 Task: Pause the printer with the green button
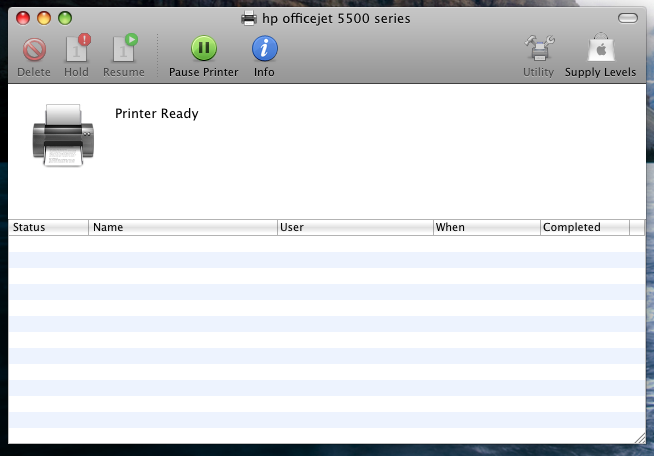point(204,48)
